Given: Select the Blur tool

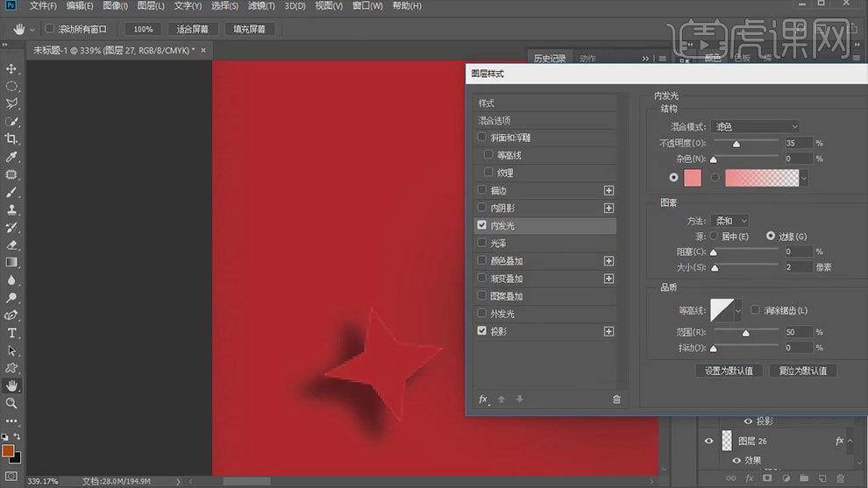Looking at the screenshot, I should click(11, 280).
